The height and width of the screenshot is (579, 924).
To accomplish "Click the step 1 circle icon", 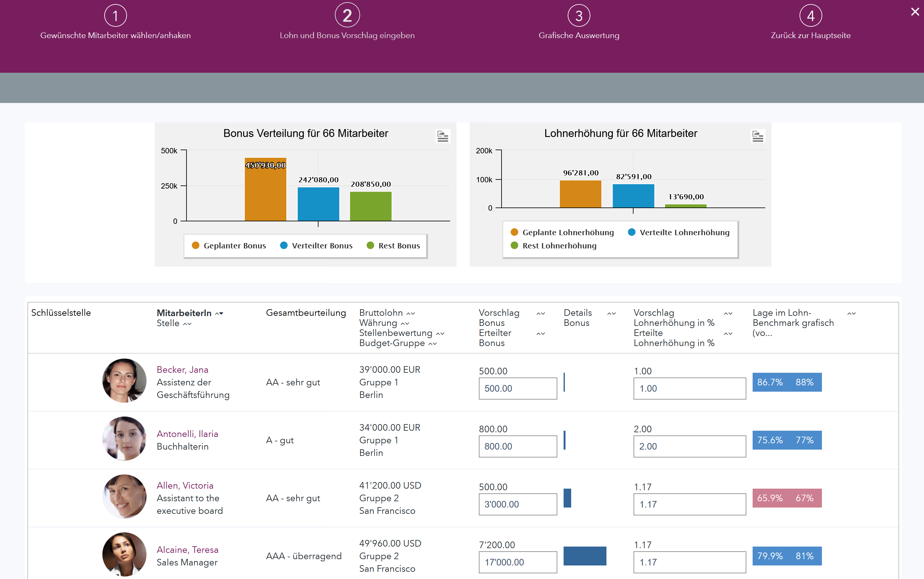I will point(115,16).
